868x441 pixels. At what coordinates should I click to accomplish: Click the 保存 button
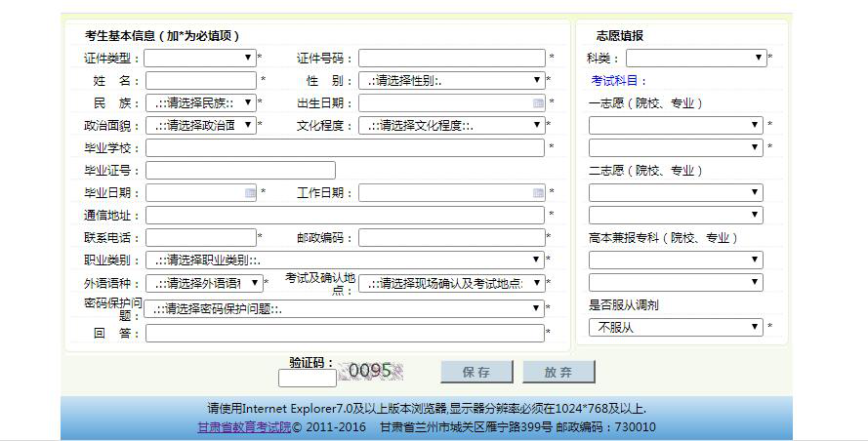(476, 372)
